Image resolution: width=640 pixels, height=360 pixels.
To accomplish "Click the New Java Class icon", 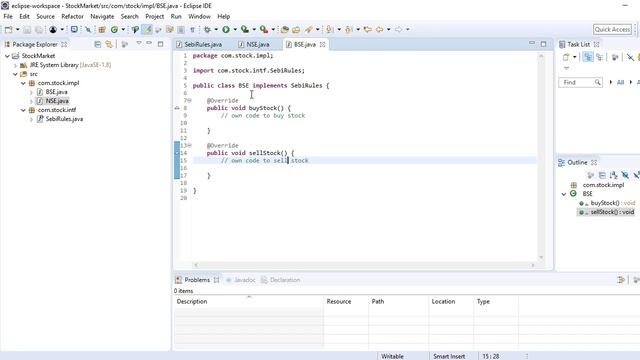I will (114, 29).
